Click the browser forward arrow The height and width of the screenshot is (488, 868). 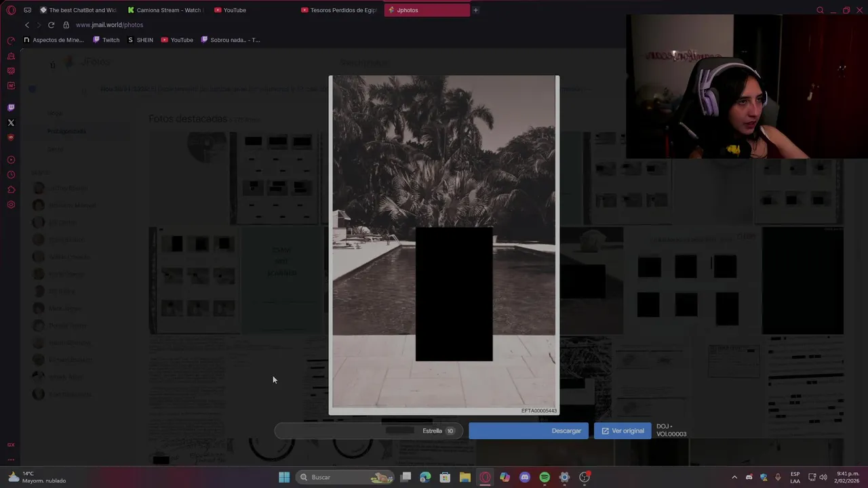pyautogui.click(x=39, y=25)
